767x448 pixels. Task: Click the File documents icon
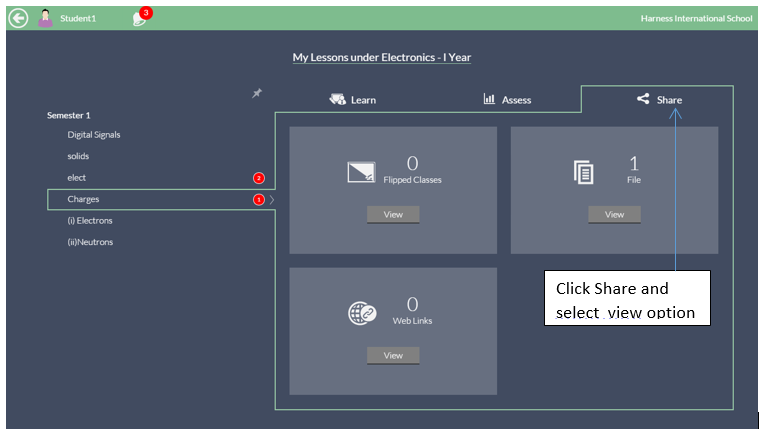pyautogui.click(x=584, y=172)
